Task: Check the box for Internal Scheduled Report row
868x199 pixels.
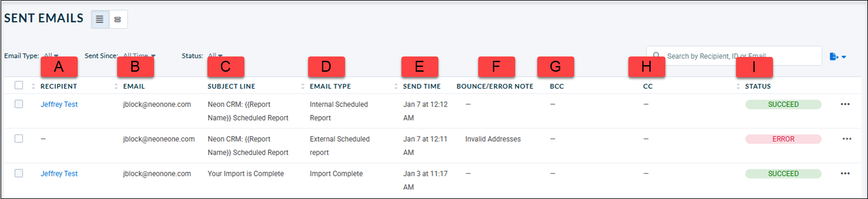Action: click(x=19, y=104)
